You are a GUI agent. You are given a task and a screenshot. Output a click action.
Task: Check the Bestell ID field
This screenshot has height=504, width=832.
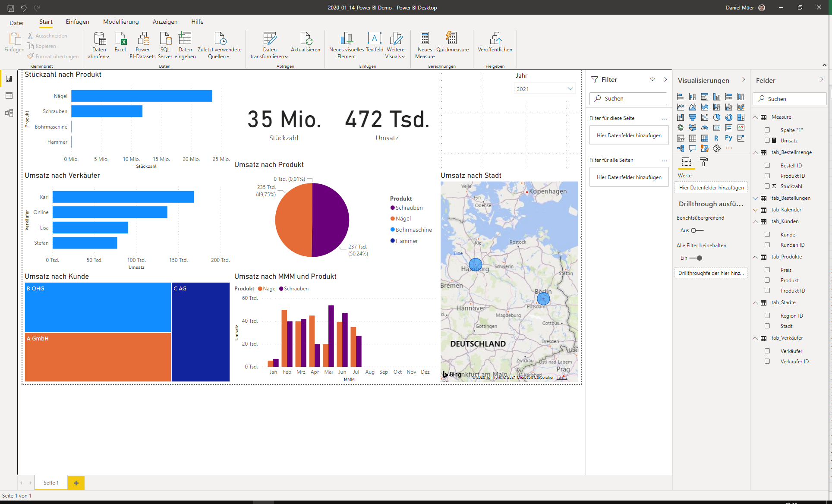pos(767,165)
